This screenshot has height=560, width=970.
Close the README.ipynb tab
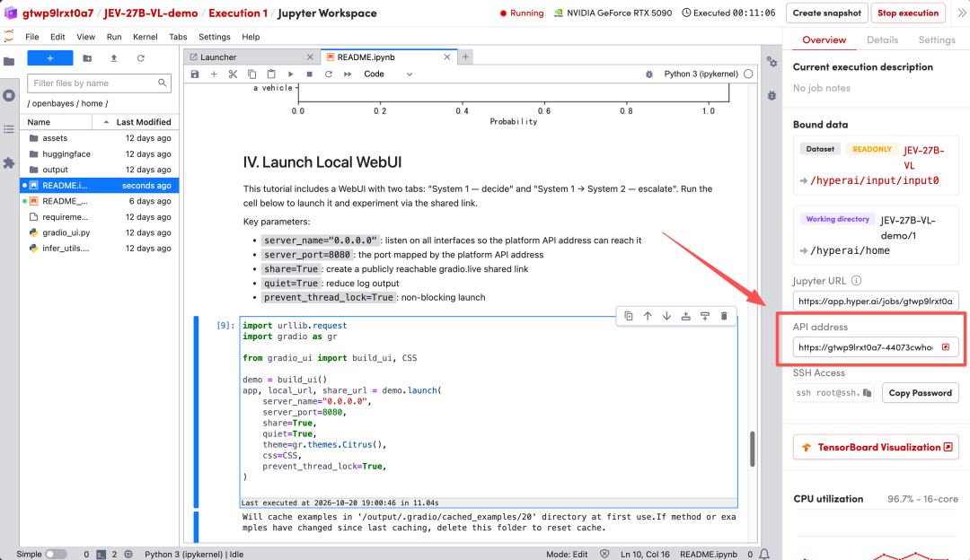446,57
